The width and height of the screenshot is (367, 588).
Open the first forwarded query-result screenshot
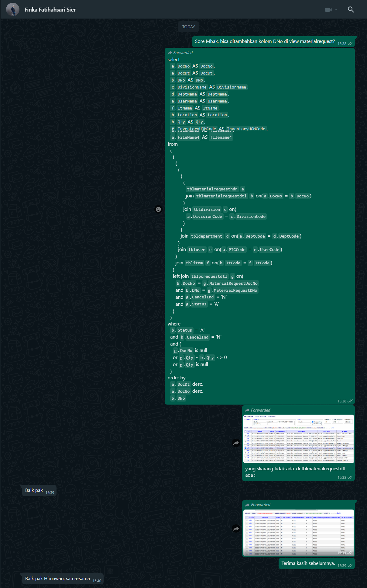coord(299,438)
